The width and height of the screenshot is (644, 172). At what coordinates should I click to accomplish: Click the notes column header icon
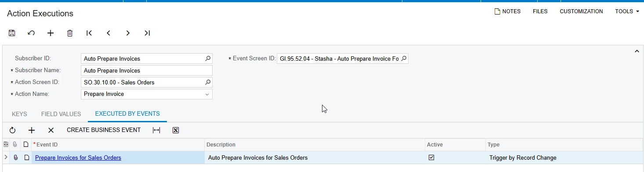pos(26,145)
